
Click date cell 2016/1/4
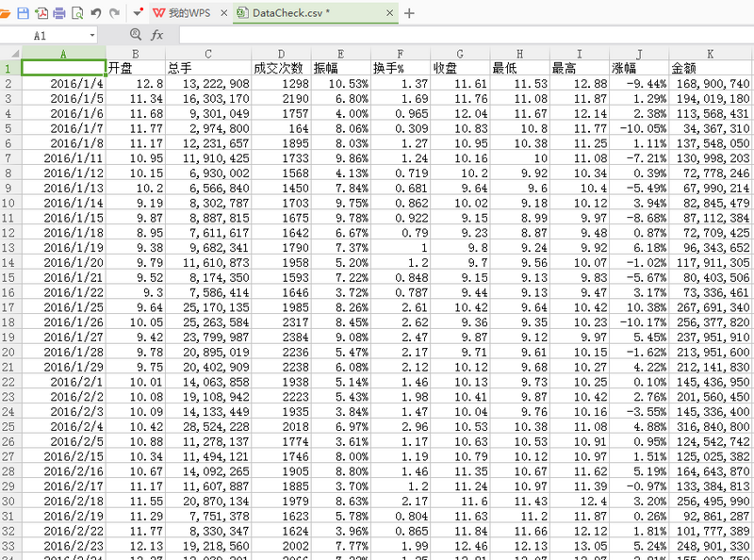(x=63, y=83)
